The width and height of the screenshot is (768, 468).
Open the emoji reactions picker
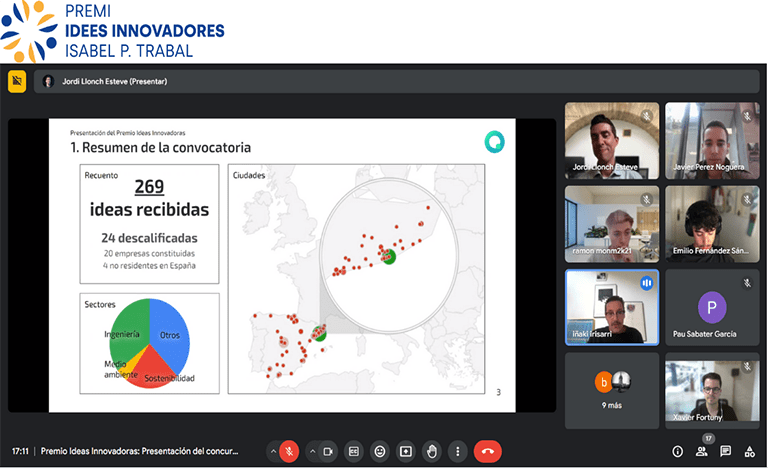coord(380,451)
